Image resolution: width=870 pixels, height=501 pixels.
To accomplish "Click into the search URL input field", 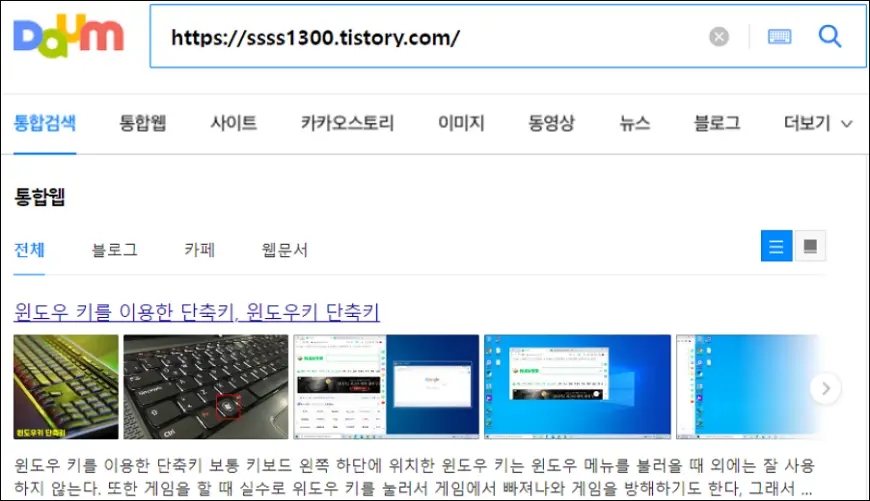I will (x=430, y=37).
